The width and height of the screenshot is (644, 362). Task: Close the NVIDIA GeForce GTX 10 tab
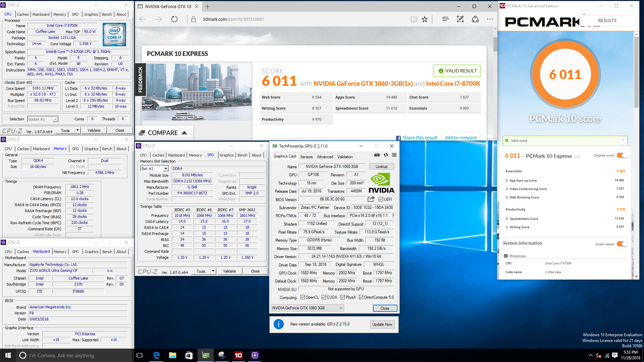[x=197, y=6]
